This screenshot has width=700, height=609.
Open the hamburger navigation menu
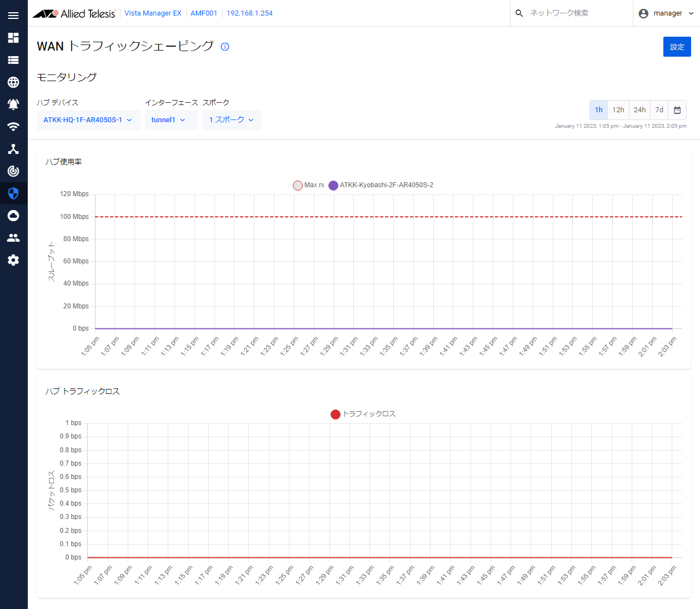coord(13,16)
